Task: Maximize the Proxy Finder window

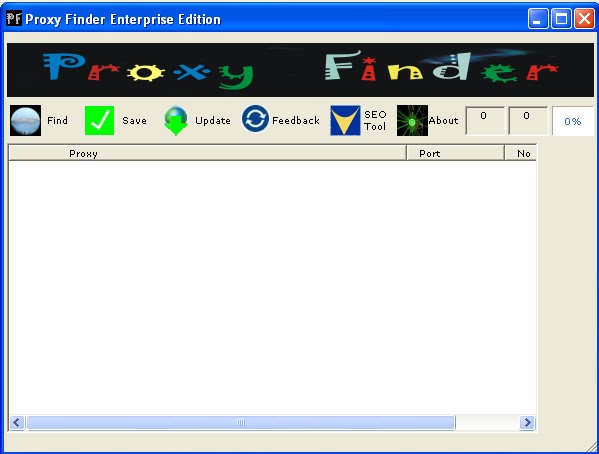Action: [x=561, y=19]
